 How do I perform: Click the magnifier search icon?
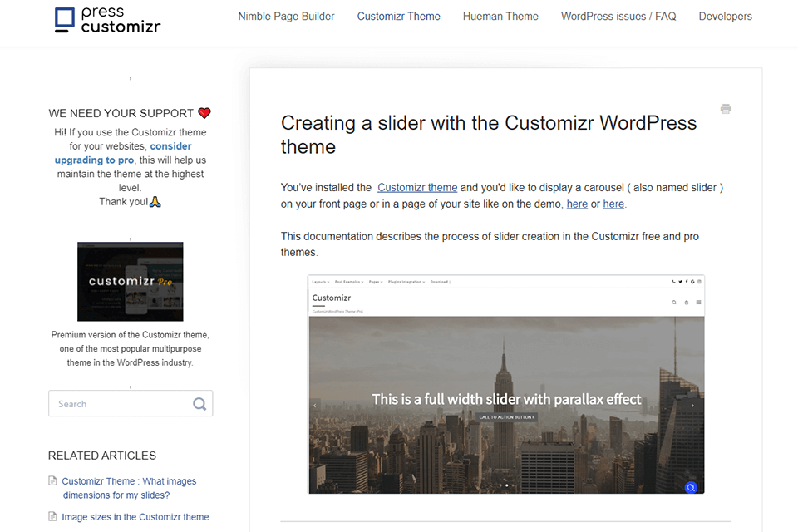coord(199,404)
